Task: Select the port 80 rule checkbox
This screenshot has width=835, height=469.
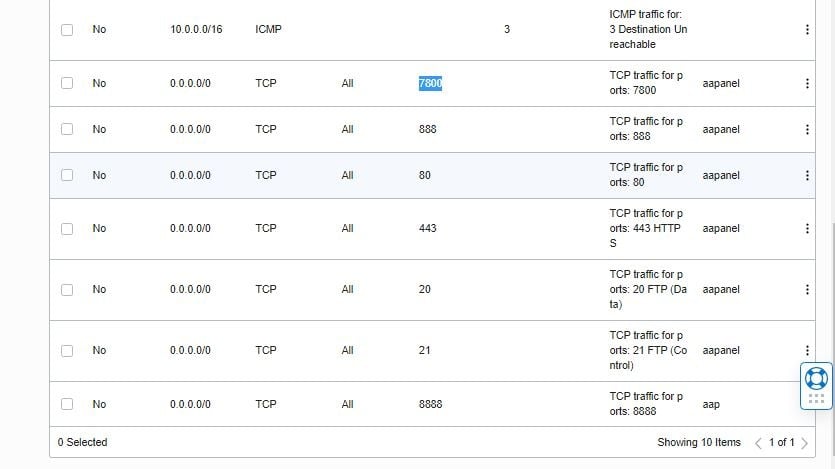Action: 67,175
